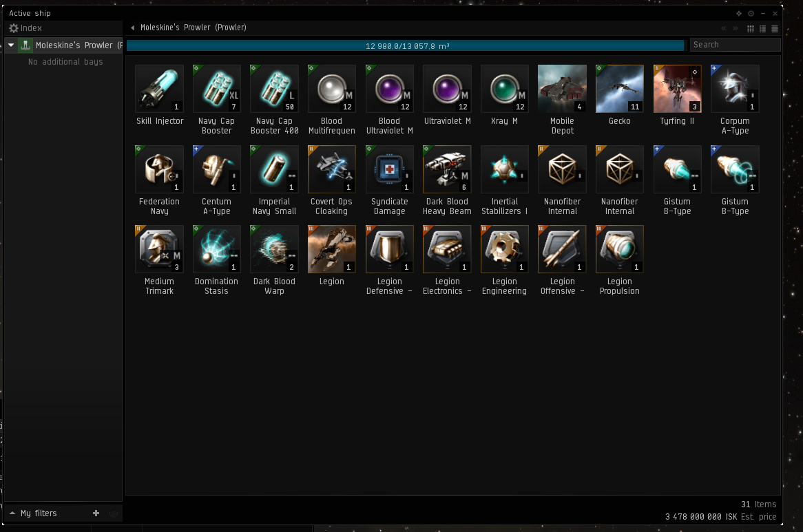Click the cargo capacity bar
Screen dimensions: 803x532
pos(406,45)
